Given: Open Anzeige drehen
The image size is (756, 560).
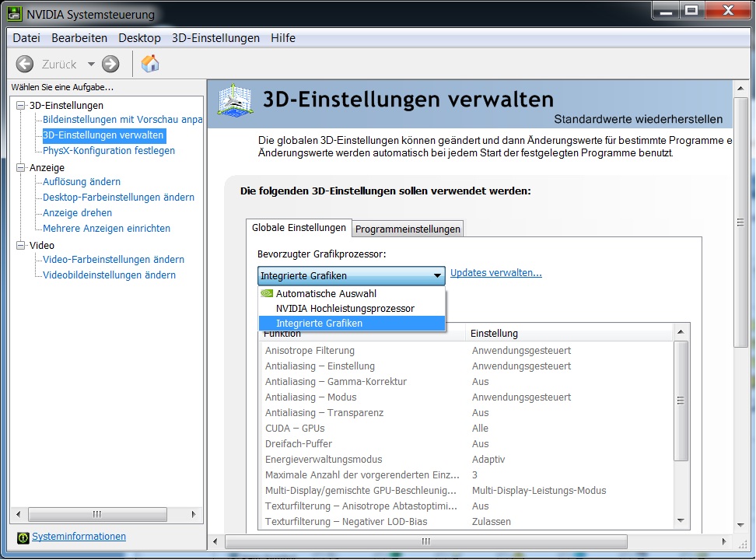Looking at the screenshot, I should point(77,212).
